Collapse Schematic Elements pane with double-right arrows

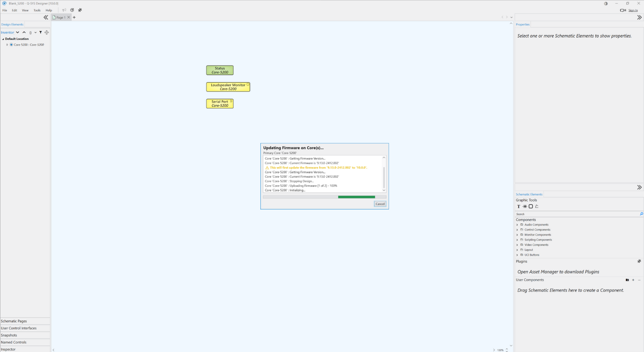[x=639, y=187]
